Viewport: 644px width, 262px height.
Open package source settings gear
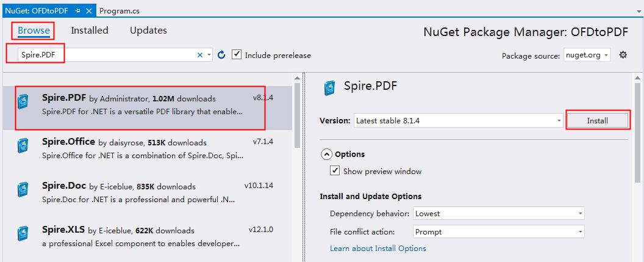click(x=623, y=55)
